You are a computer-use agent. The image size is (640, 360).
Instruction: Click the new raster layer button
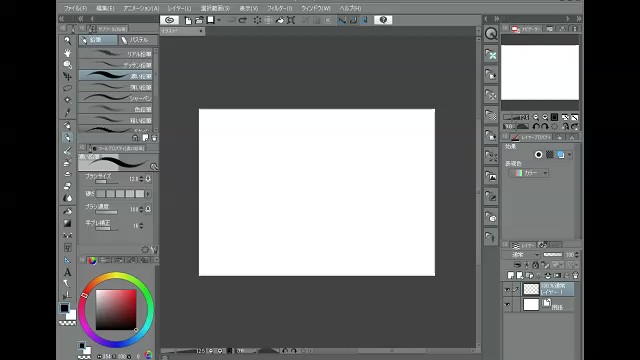pyautogui.click(x=511, y=276)
